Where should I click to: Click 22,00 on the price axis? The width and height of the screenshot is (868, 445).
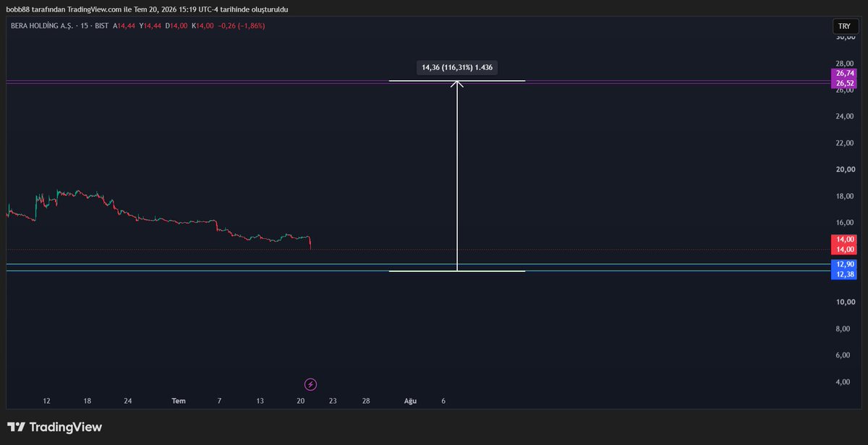(844, 143)
